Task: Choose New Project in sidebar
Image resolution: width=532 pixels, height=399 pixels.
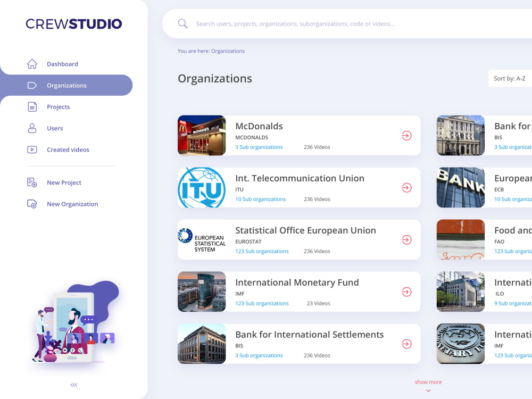Action: point(64,182)
